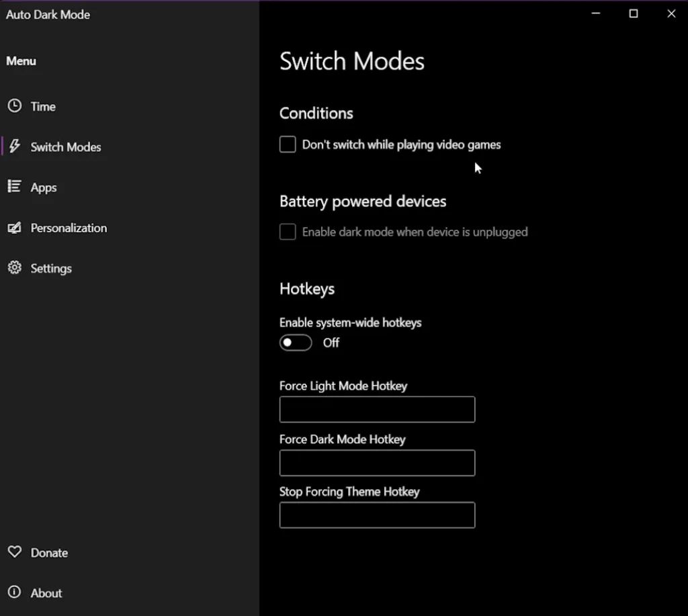This screenshot has width=688, height=616.
Task: Check enable dark mode when unplugged box
Action: click(x=288, y=232)
